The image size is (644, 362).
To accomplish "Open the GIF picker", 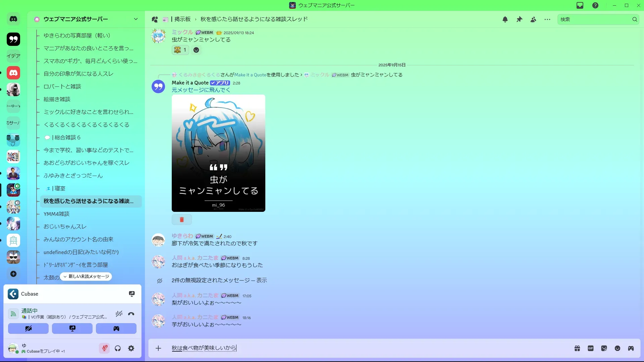I will click(x=591, y=348).
